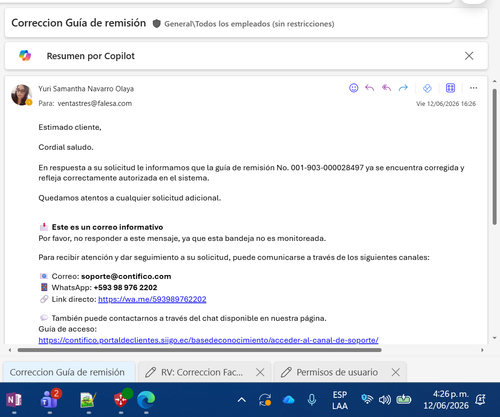This screenshot has width=500, height=417.
Task: Open the notepad app in taskbar
Action: (x=88, y=400)
